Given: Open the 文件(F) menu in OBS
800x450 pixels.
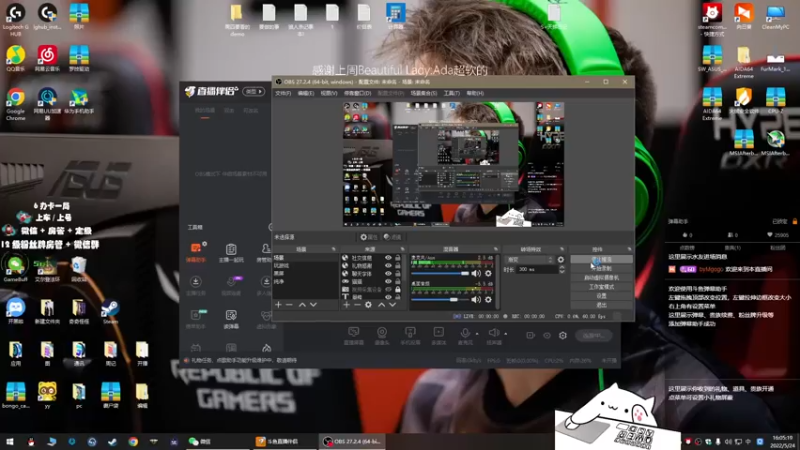Looking at the screenshot, I should [x=283, y=93].
